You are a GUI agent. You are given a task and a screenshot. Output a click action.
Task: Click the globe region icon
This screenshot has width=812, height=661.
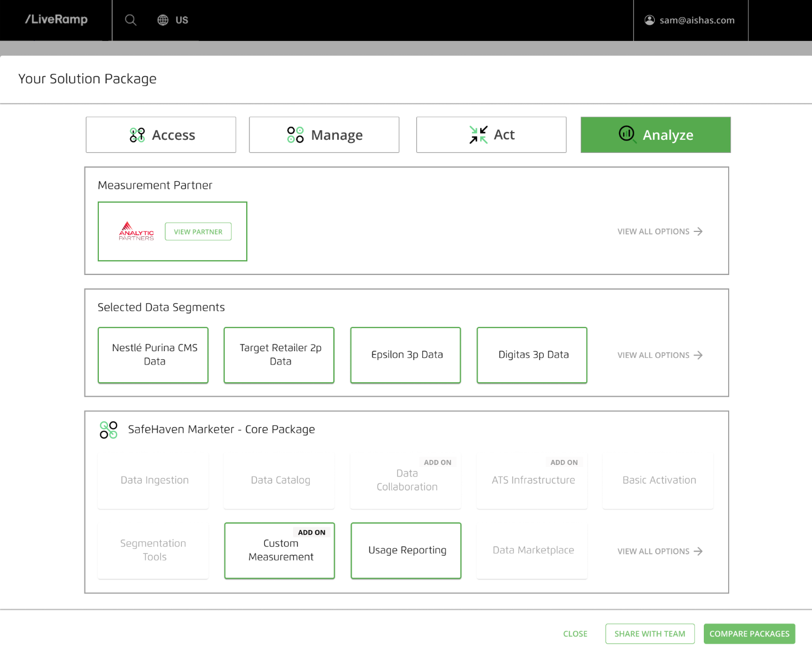[163, 20]
